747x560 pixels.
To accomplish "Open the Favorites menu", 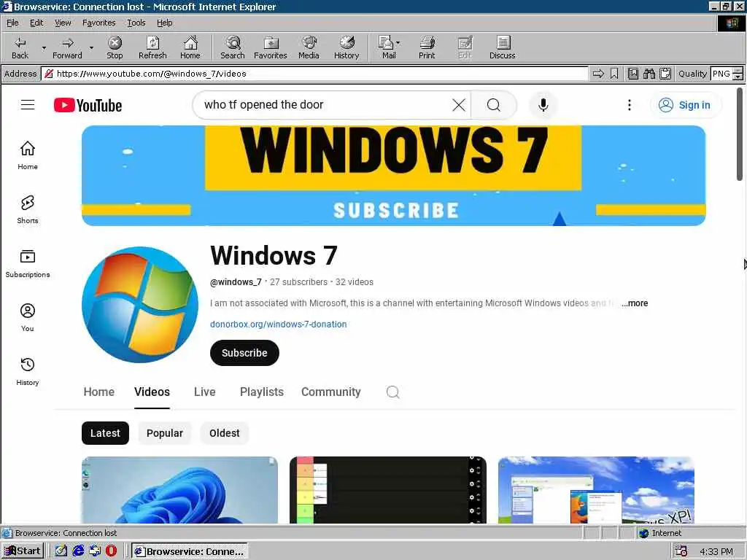I will 98,23.
